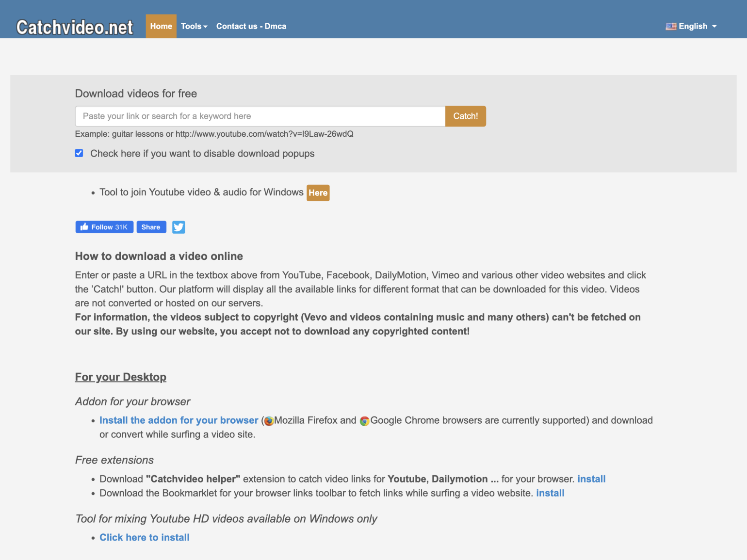747x560 pixels.
Task: Click the Facebook Follow 31K button
Action: [104, 227]
